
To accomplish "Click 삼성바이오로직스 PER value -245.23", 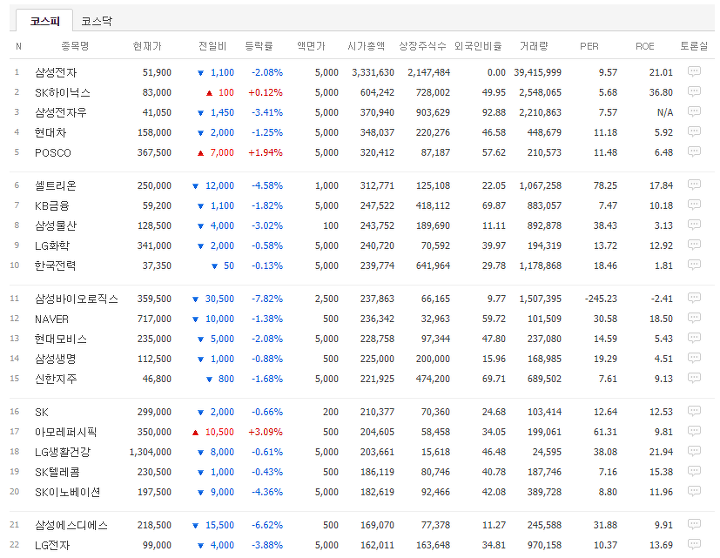I will (x=601, y=299).
